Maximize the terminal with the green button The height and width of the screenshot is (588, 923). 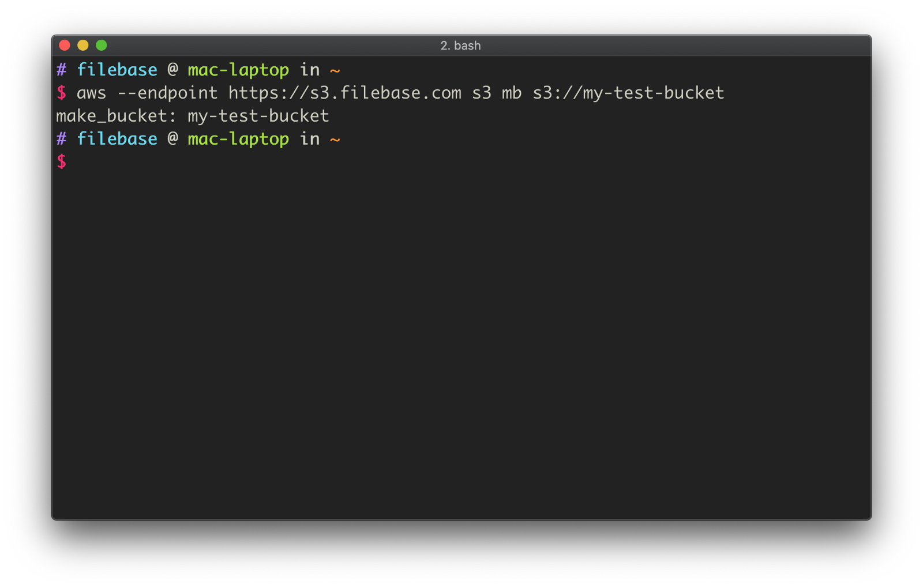click(x=102, y=45)
